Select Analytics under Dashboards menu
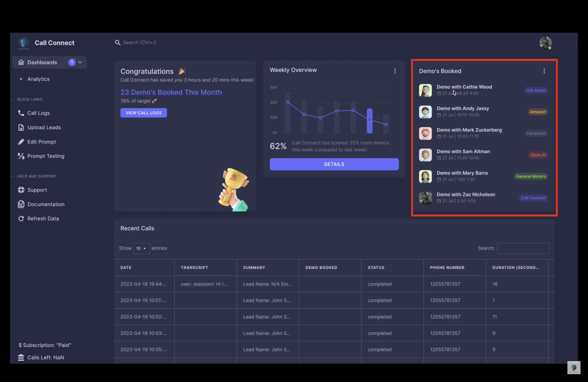Viewport: 588px width, 382px height. click(x=38, y=79)
